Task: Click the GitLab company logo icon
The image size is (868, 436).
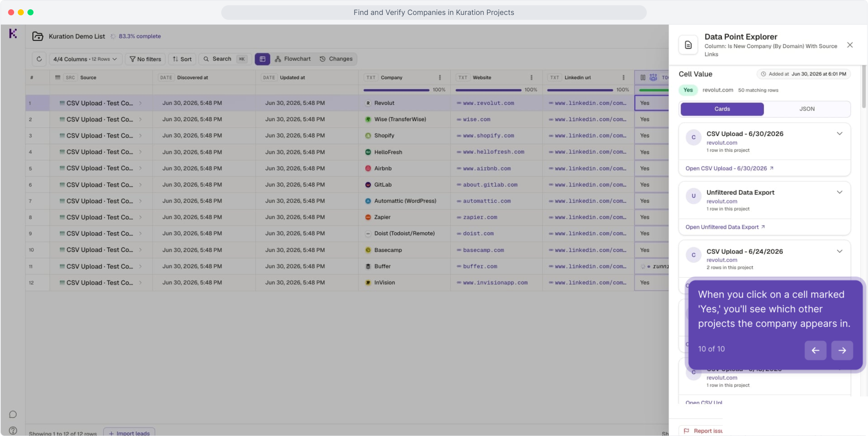Action: coord(368,184)
